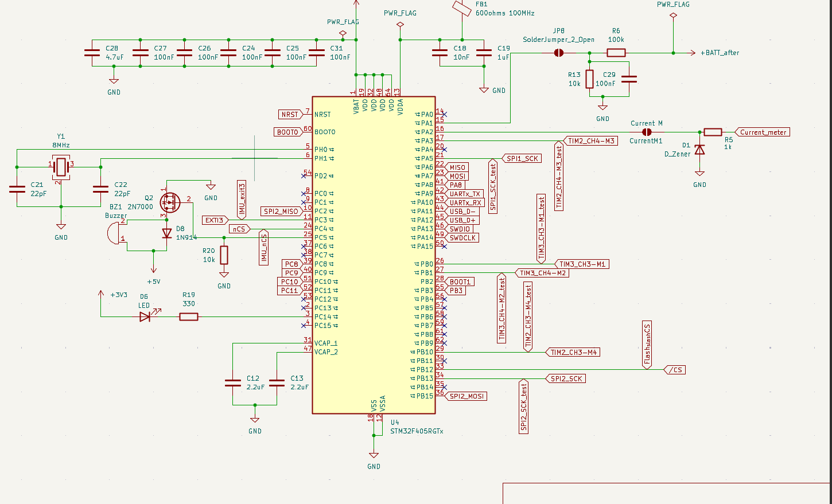Select resistor R5 1k symbol

(713, 132)
